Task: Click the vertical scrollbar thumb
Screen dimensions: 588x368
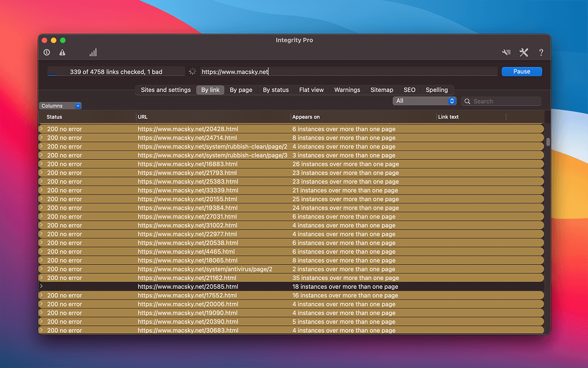Action: (548, 142)
